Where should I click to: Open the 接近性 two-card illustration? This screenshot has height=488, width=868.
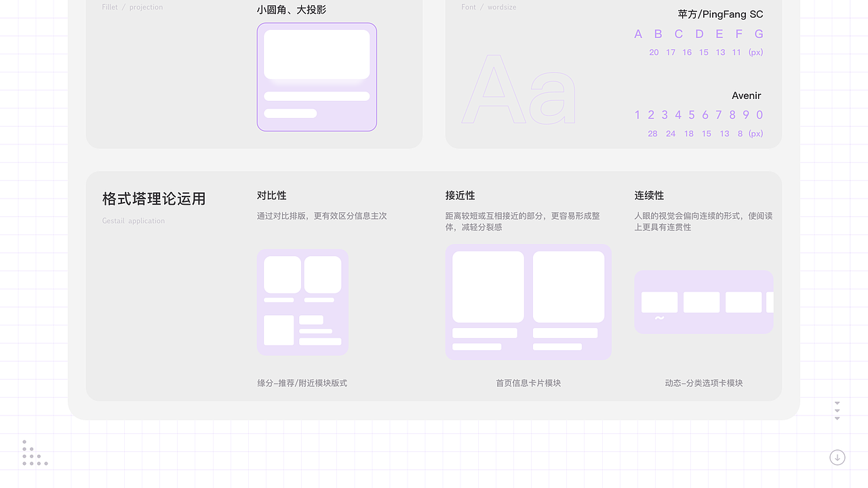coord(528,302)
